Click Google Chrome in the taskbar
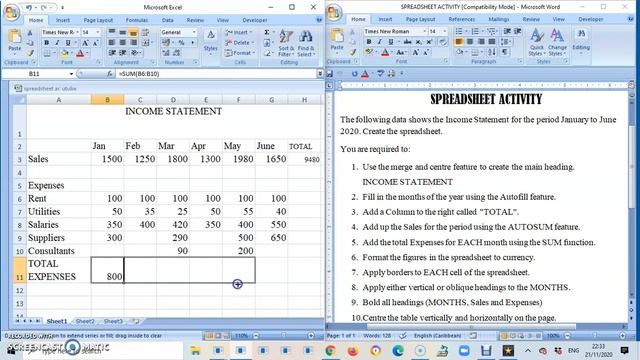 point(331,350)
